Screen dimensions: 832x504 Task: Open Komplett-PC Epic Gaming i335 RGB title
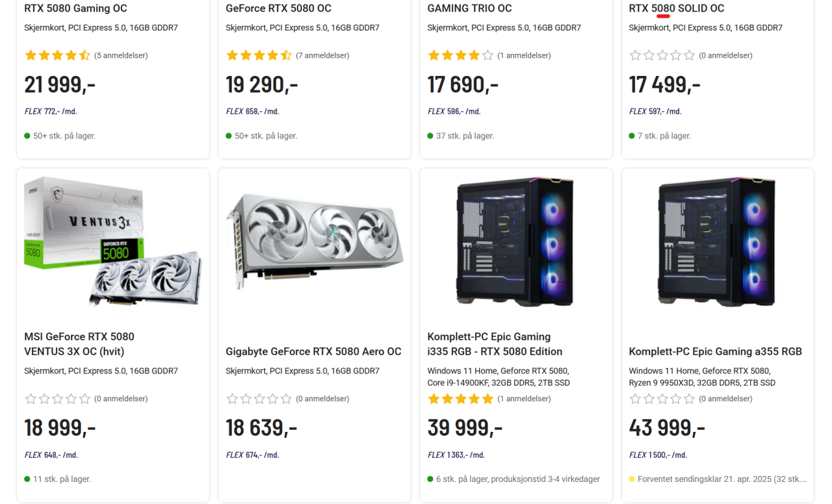[495, 344]
